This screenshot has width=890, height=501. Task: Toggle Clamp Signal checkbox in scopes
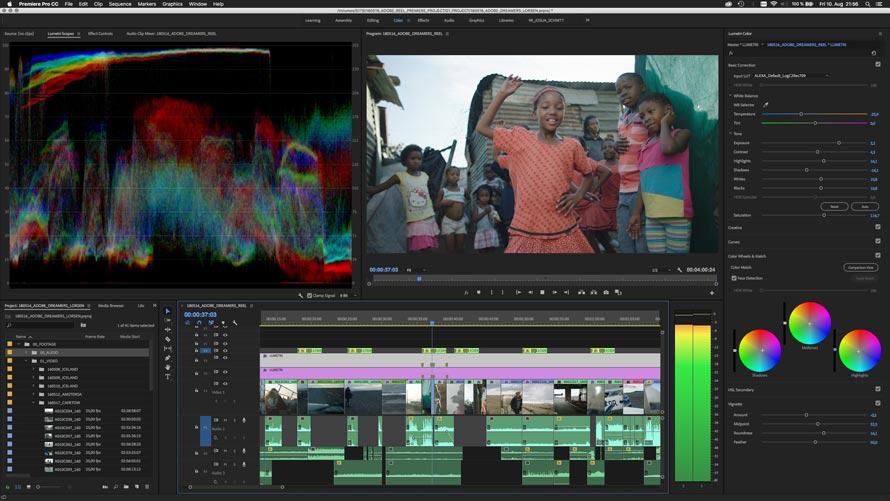pyautogui.click(x=309, y=296)
